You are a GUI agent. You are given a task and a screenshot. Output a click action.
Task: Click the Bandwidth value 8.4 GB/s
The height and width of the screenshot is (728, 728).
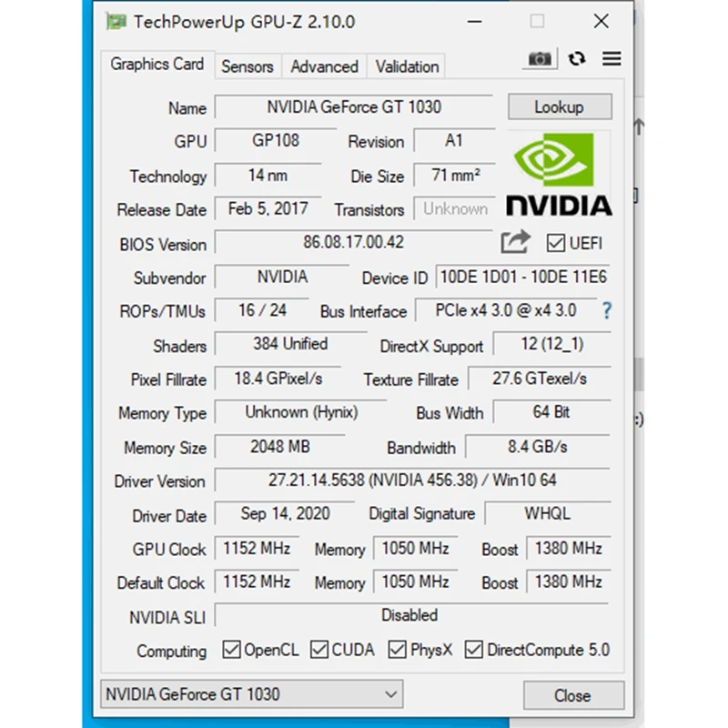pyautogui.click(x=538, y=447)
